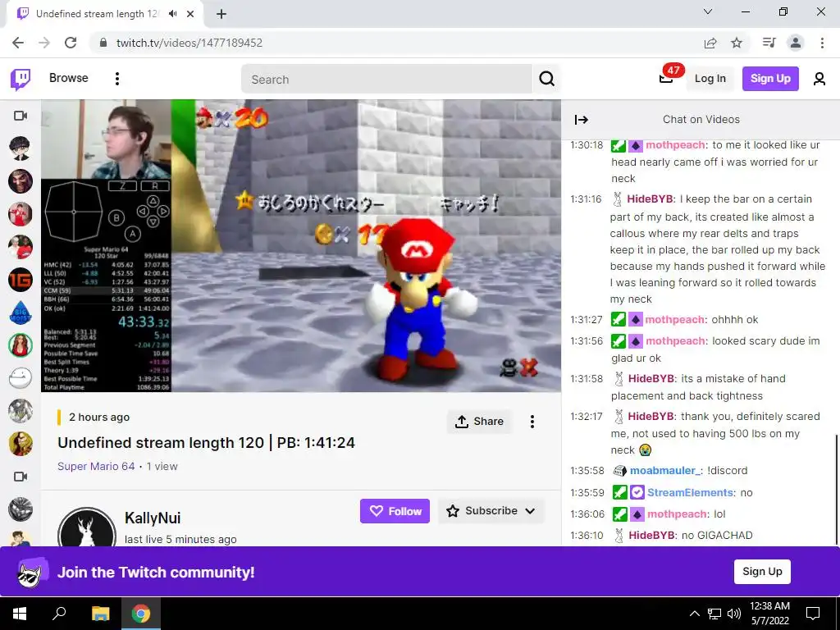The image size is (840, 630).
Task: Click the Browse link
Action: (69, 78)
